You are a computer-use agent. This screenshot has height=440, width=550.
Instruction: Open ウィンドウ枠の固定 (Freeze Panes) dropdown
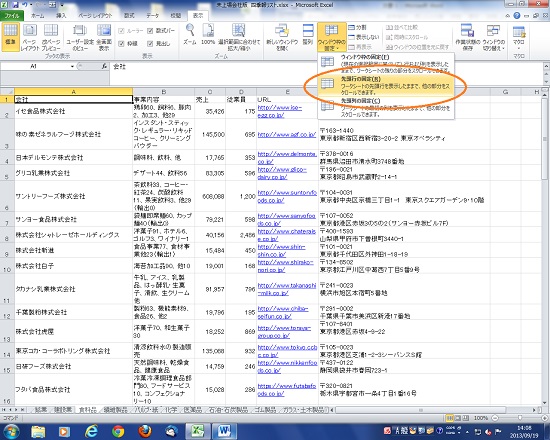pyautogui.click(x=331, y=36)
